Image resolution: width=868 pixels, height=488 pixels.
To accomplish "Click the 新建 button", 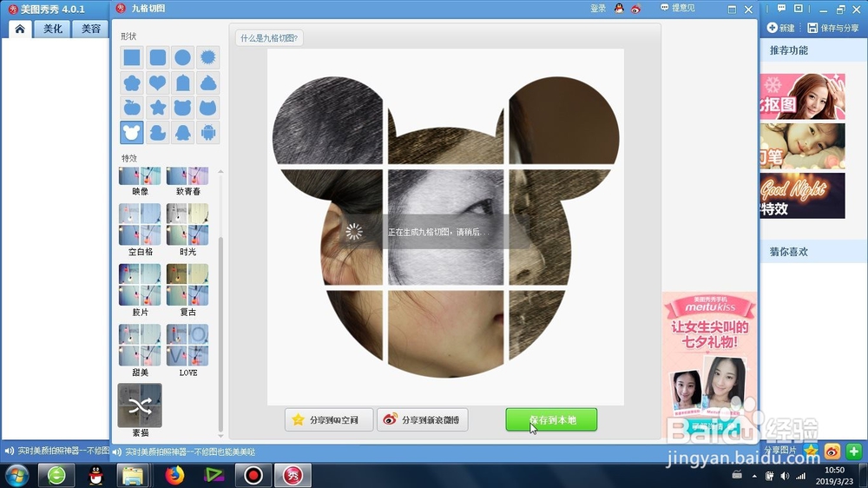I will pyautogui.click(x=781, y=28).
